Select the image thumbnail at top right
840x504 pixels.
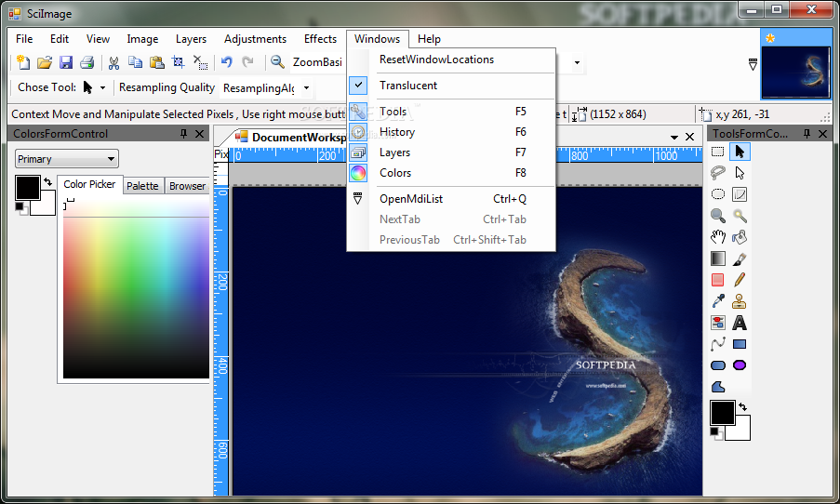[795, 73]
